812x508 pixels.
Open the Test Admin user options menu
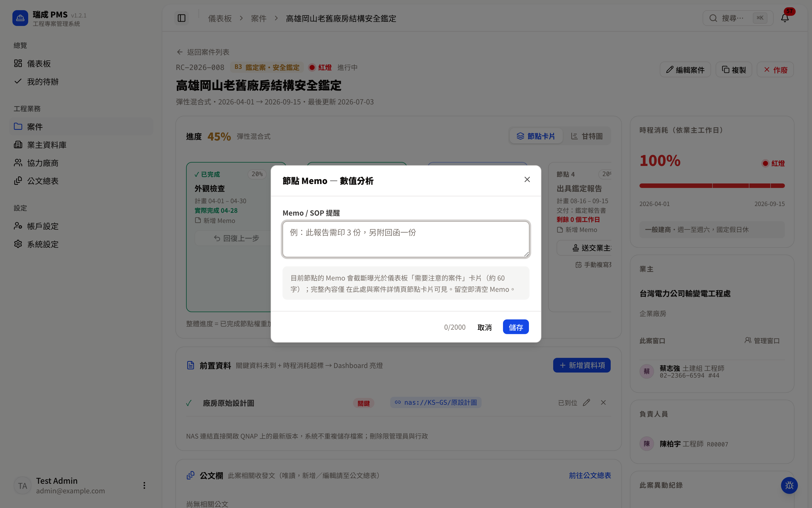(x=144, y=485)
